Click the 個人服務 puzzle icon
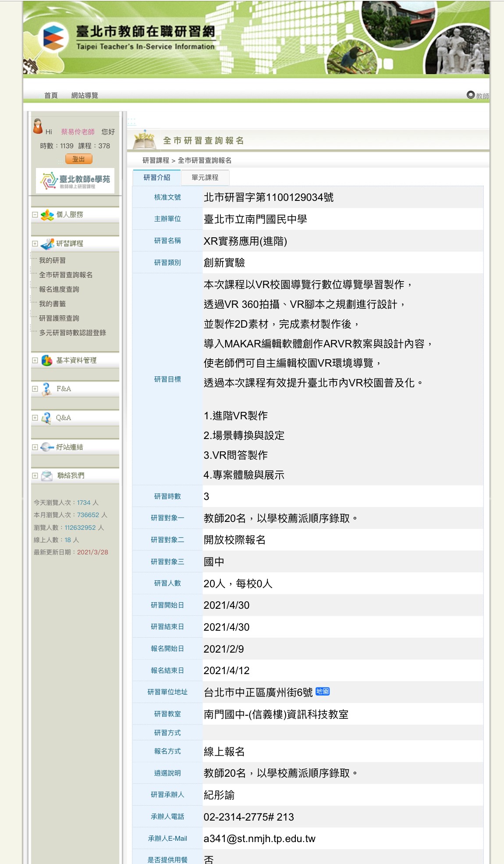 [47, 215]
